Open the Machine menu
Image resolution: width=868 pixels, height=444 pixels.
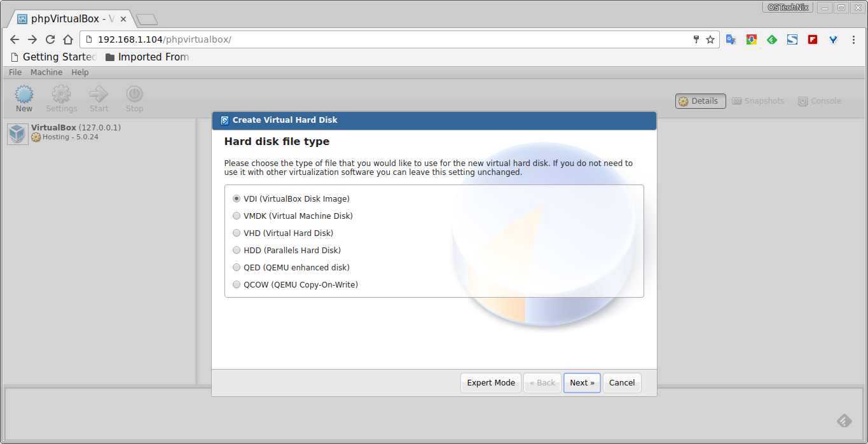(x=46, y=72)
